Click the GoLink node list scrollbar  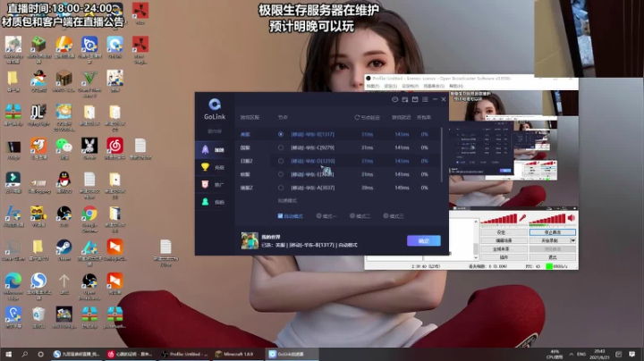442,155
